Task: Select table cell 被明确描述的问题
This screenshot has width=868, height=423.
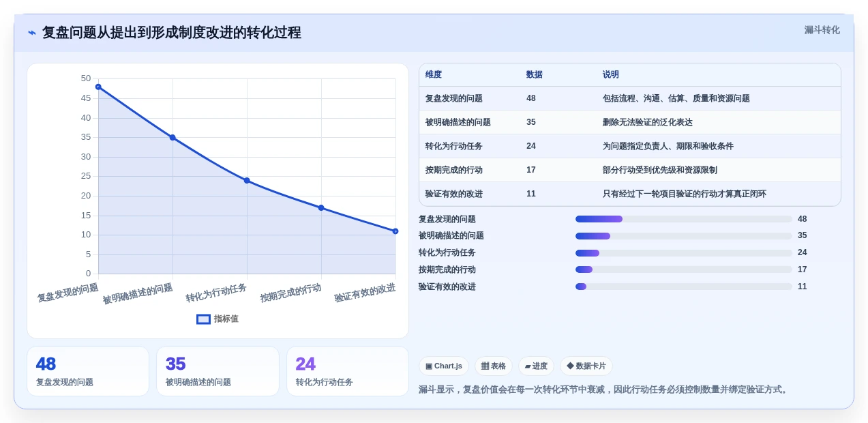Action: (458, 122)
